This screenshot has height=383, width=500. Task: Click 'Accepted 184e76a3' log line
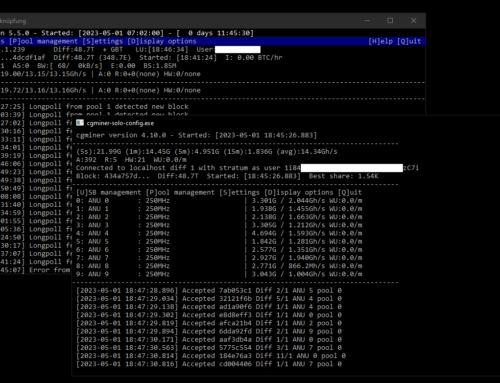(x=211, y=356)
